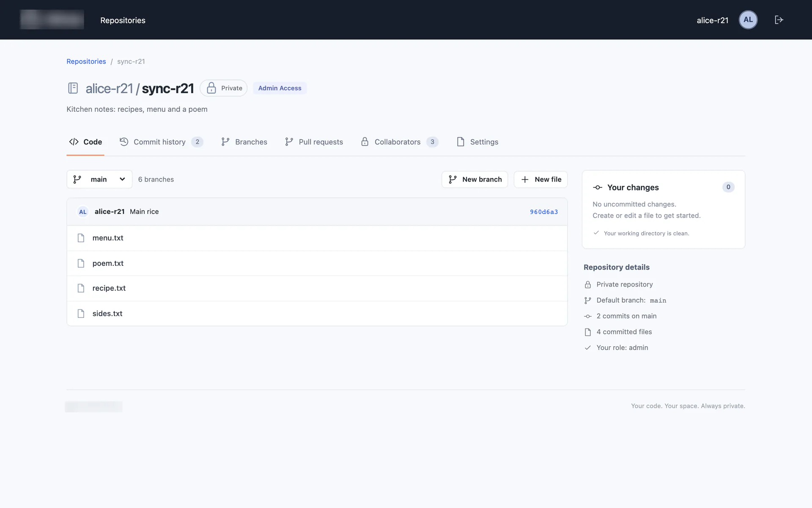
Task: Click the commit icon in Your changes panel
Action: tap(597, 188)
